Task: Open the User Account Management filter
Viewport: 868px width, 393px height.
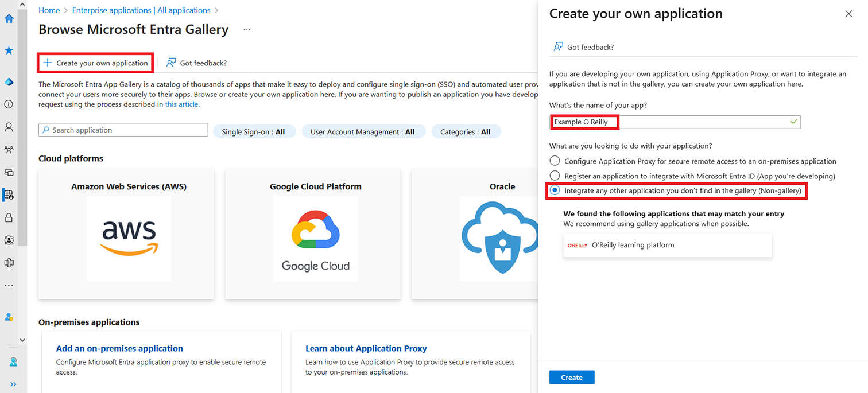Action: coord(363,131)
